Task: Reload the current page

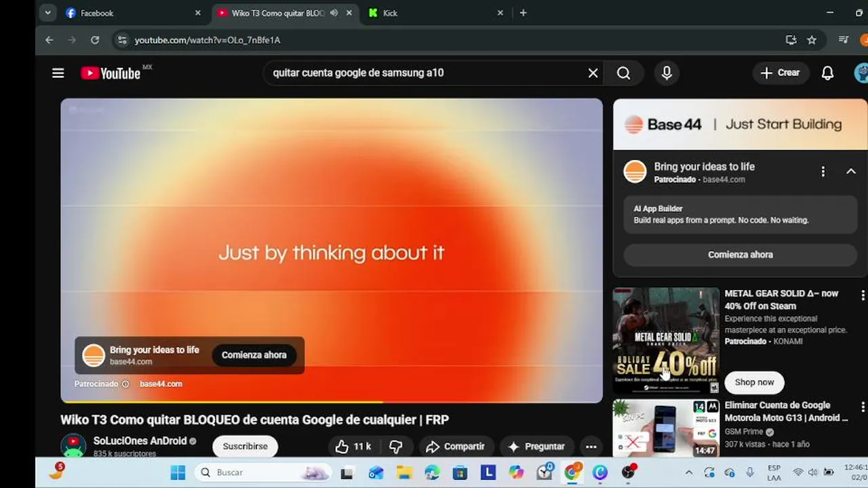Action: (95, 40)
